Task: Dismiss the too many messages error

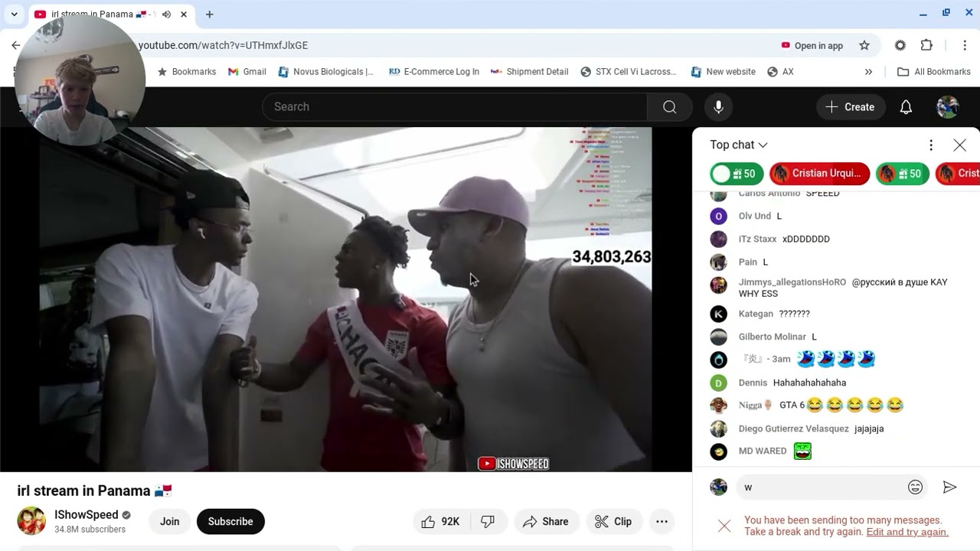Action: coord(724,526)
